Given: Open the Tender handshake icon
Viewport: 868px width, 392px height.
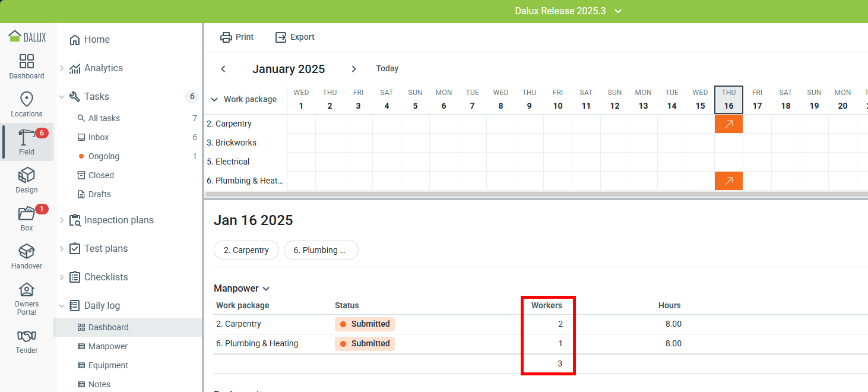Looking at the screenshot, I should (x=27, y=336).
